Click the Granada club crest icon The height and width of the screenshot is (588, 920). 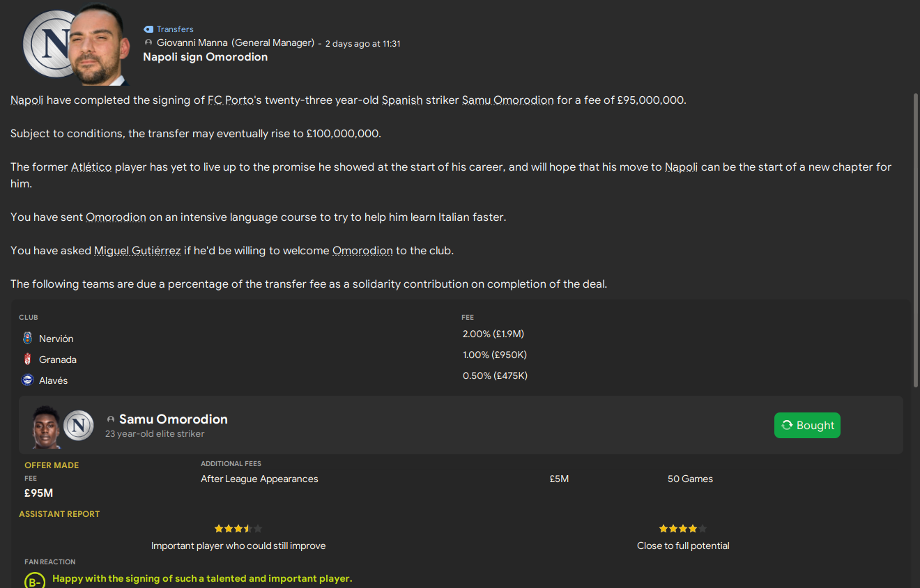pyautogui.click(x=28, y=359)
